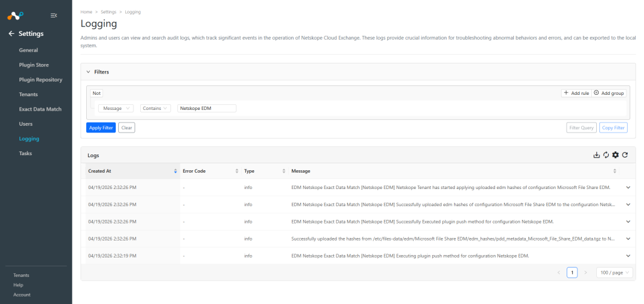The width and height of the screenshot is (644, 304).
Task: Go to previous page arrow
Action: click(x=558, y=273)
